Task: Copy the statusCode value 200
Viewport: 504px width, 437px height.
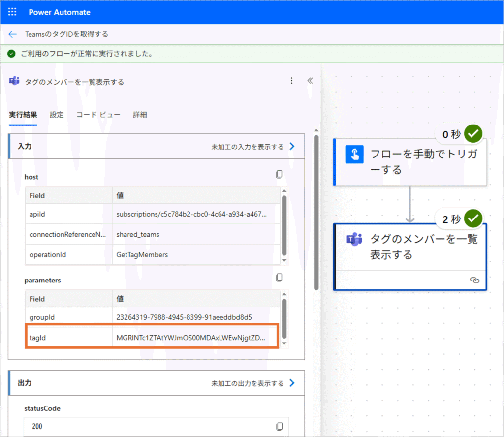Action: (280, 426)
